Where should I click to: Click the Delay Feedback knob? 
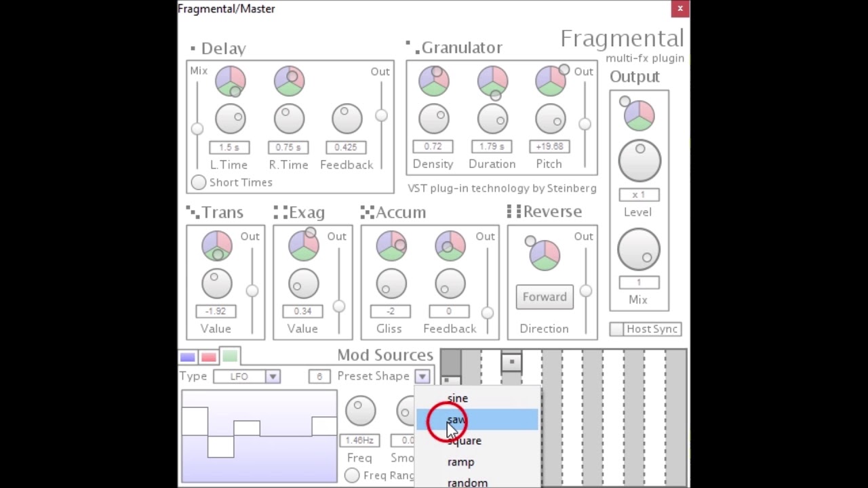[347, 119]
